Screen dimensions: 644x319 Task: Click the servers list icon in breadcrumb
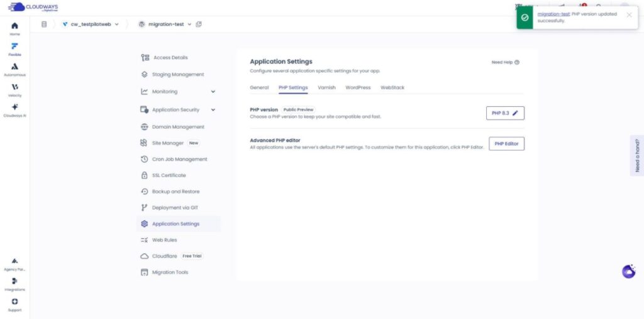point(44,24)
